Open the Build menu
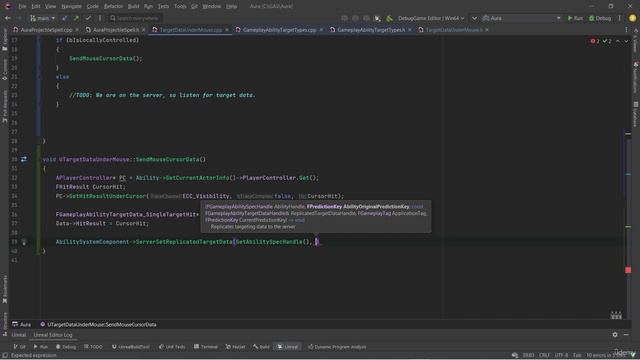 (x=133, y=6)
